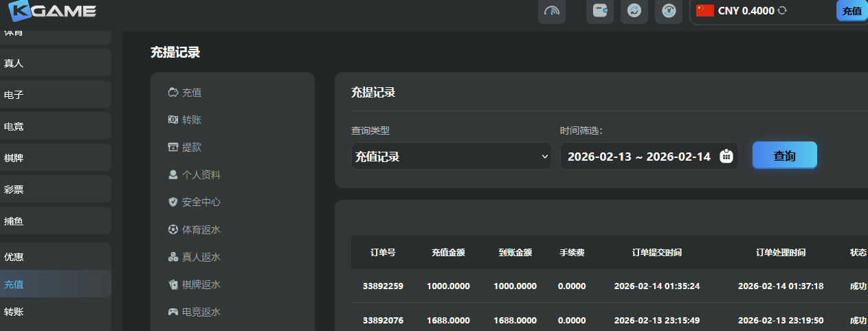Open the calendar icon in date filter
This screenshot has width=868, height=331.
[726, 156]
